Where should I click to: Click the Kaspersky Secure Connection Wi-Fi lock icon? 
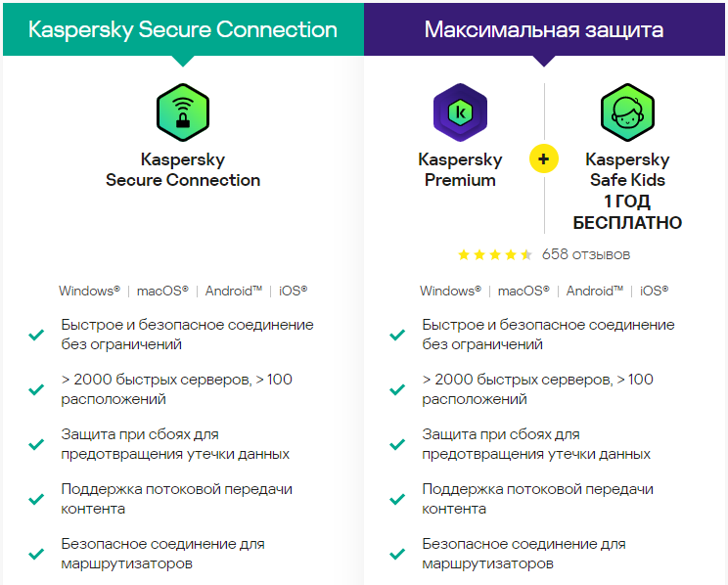[x=183, y=112]
